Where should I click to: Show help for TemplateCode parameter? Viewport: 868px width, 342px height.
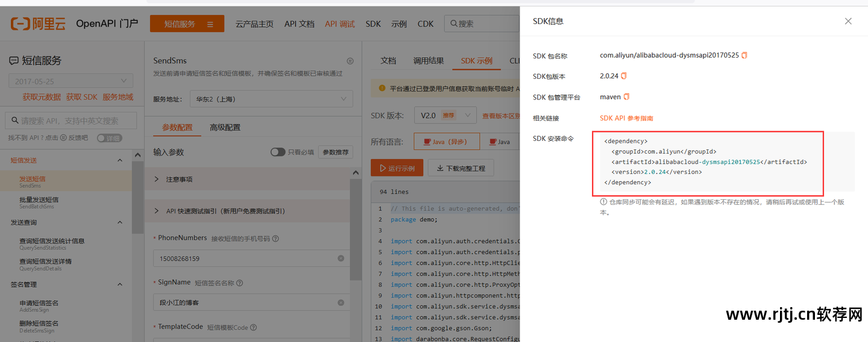pyautogui.click(x=254, y=328)
